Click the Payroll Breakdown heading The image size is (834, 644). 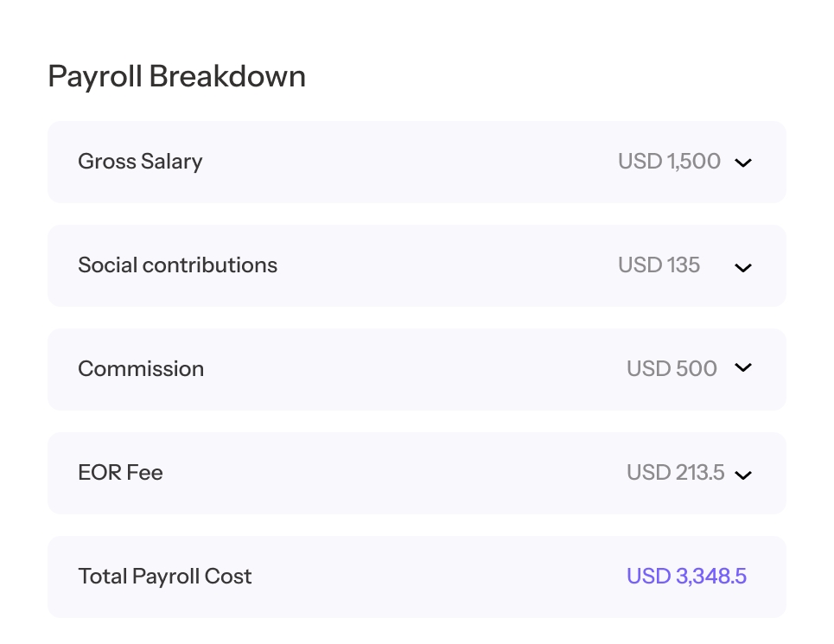point(176,77)
